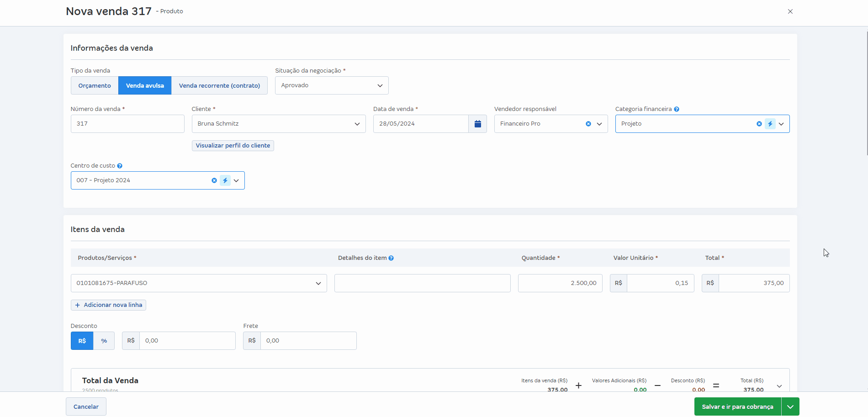Open the Cliente dropdown showing Bruna Schmitz
The width and height of the screenshot is (868, 417).
279,124
